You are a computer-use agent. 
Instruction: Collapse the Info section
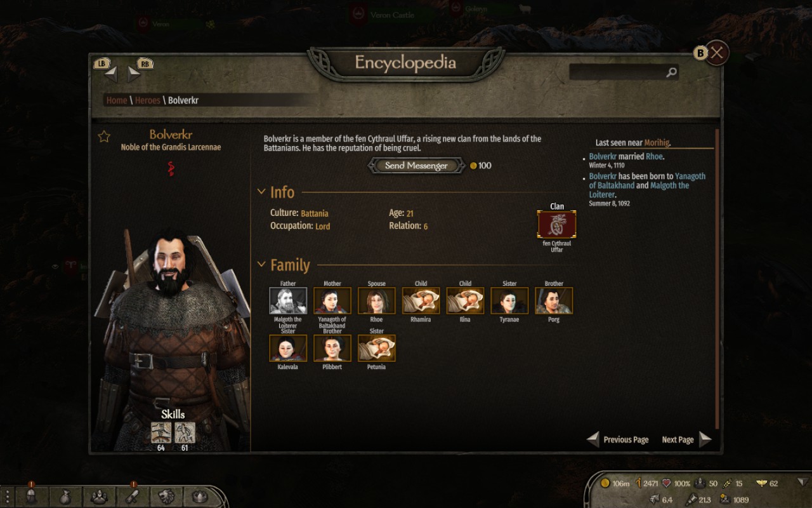pos(261,191)
